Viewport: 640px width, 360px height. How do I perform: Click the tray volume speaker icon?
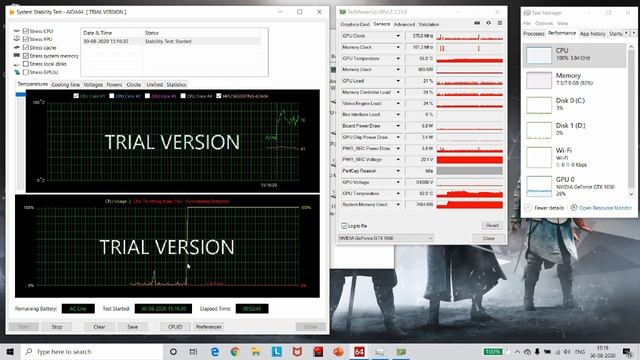(567, 351)
